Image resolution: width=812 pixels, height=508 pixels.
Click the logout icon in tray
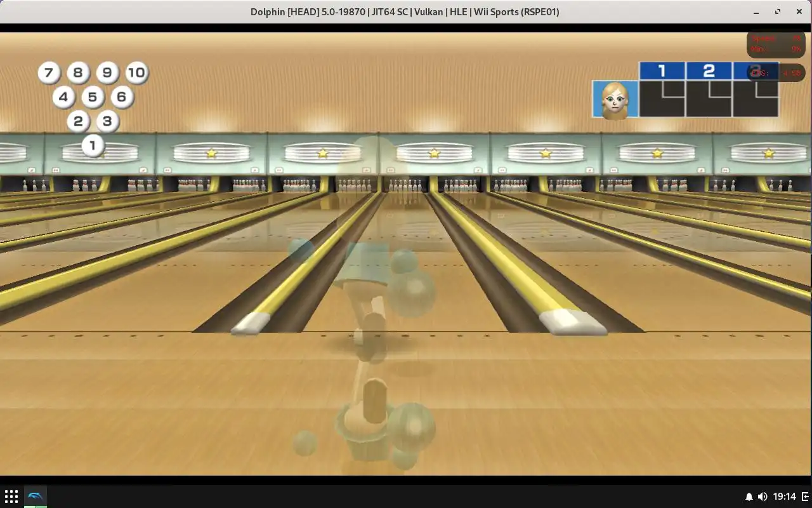(x=806, y=497)
